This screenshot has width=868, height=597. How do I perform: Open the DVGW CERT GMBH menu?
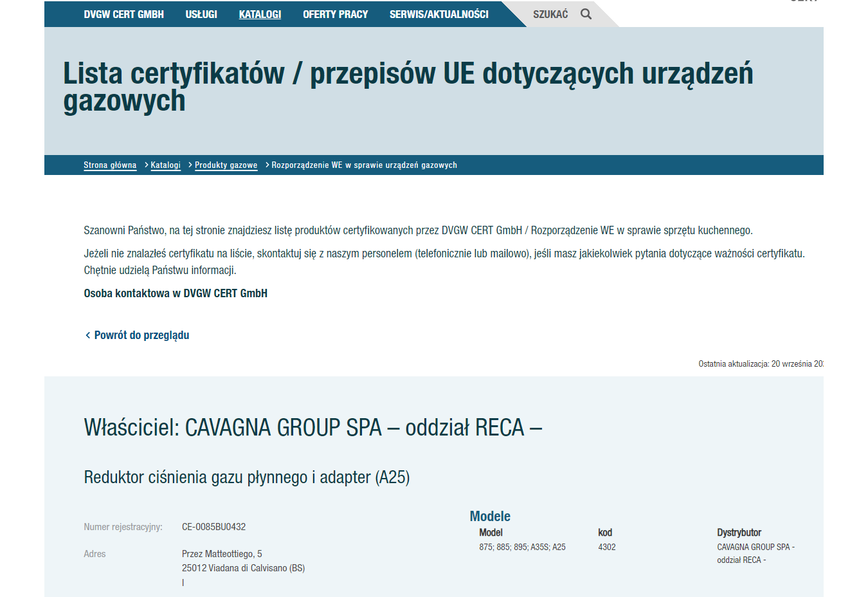point(123,14)
